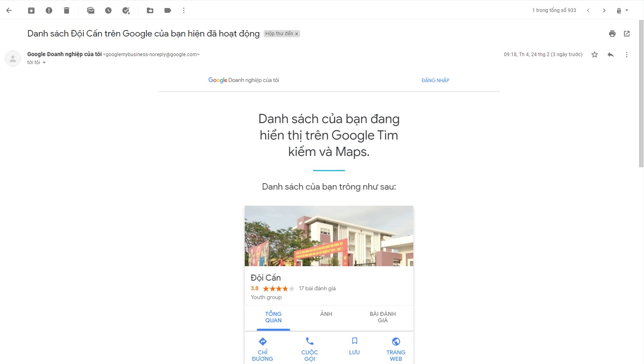Viewport: 644px width, 364px height.
Task: Expand recipient details arrow next to 'tới tôi'
Action: pos(44,63)
